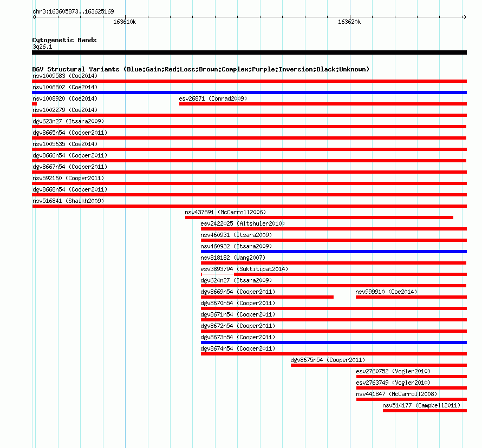Open dgv8674n54 (Cooper2011) label

(x=238, y=348)
